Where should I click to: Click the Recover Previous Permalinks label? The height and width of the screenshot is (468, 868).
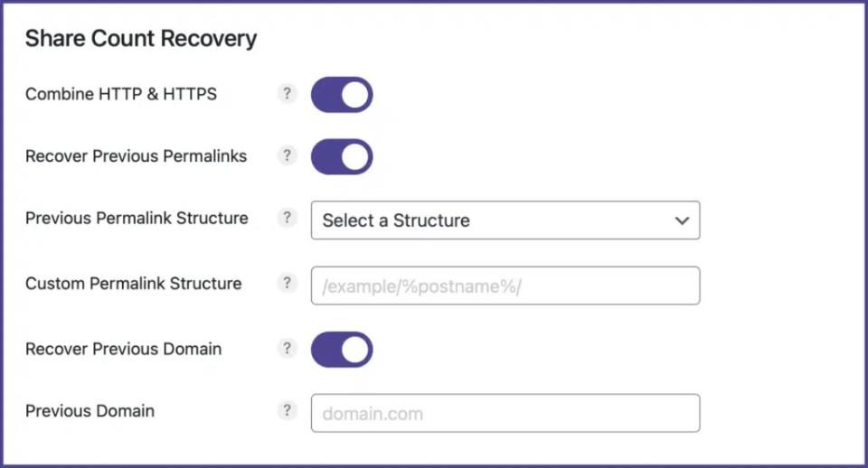tap(136, 156)
